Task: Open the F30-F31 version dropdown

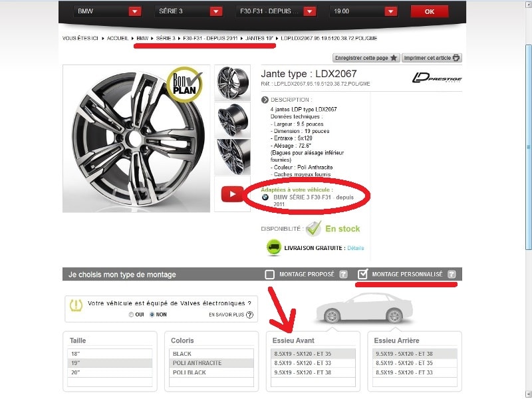Action: [276, 11]
